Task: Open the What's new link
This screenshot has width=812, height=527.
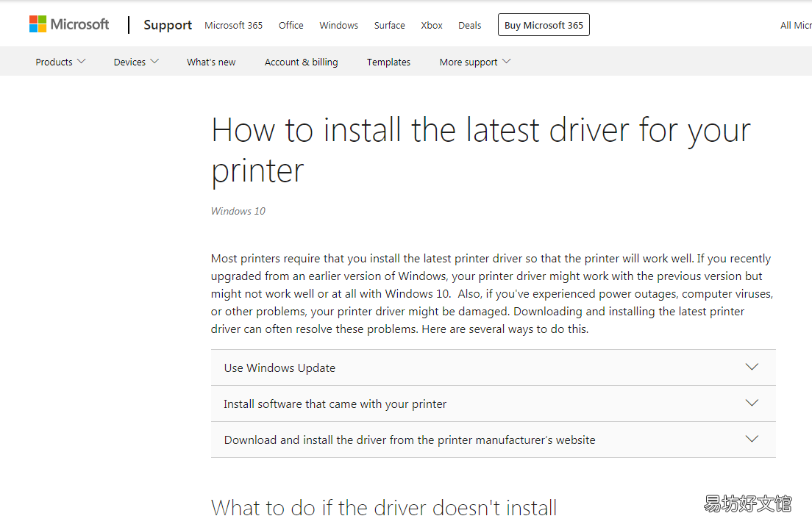Action: coord(211,62)
